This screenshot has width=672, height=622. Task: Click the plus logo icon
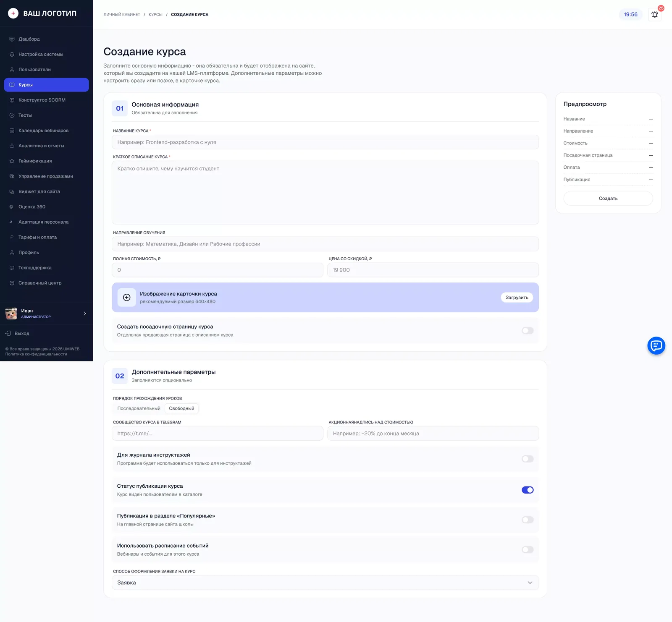13,13
